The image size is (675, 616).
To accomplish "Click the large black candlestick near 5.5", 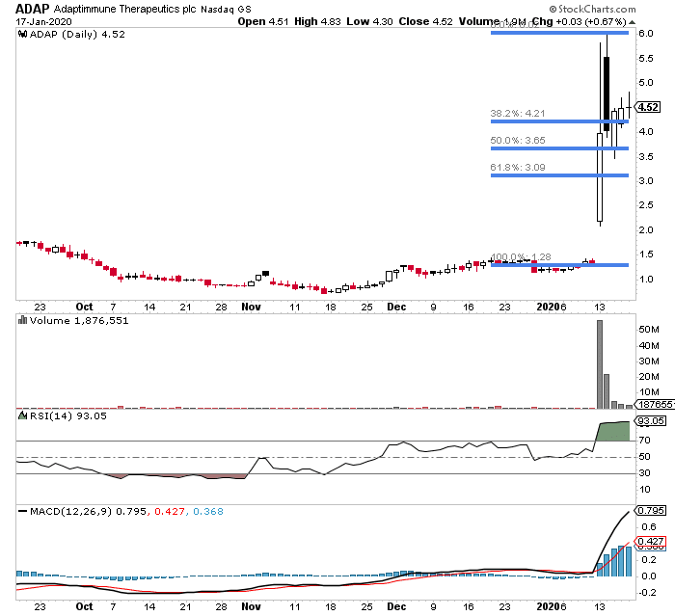I will (x=607, y=94).
